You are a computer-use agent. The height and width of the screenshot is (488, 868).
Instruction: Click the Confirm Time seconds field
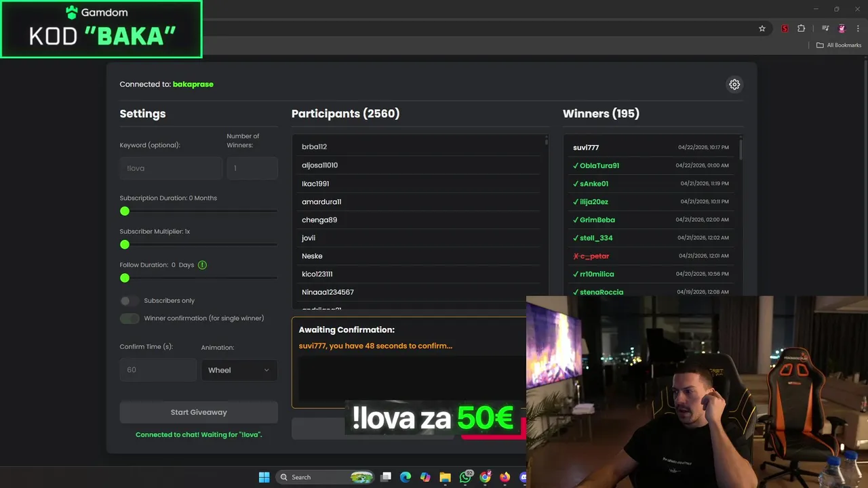pos(158,370)
